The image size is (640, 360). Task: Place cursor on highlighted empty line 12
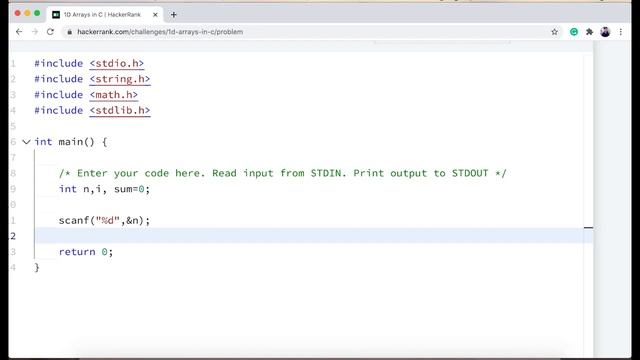(x=310, y=236)
